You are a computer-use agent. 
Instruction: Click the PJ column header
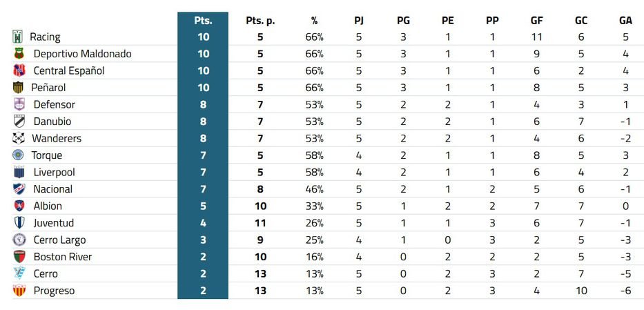click(x=358, y=21)
